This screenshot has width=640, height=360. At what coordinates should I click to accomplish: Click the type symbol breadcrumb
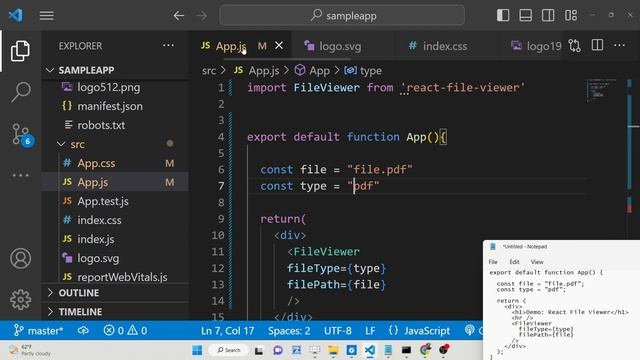point(363,71)
